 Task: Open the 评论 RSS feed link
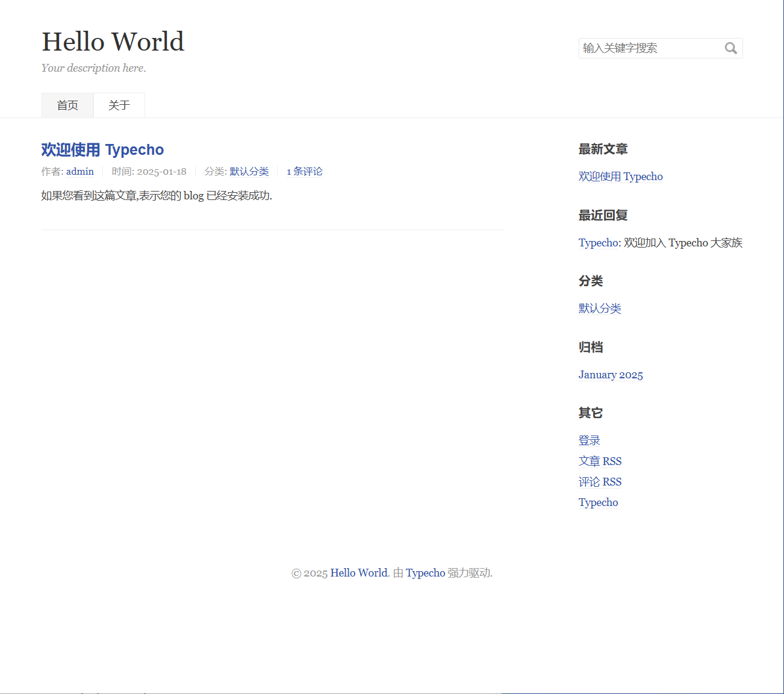[x=600, y=482]
